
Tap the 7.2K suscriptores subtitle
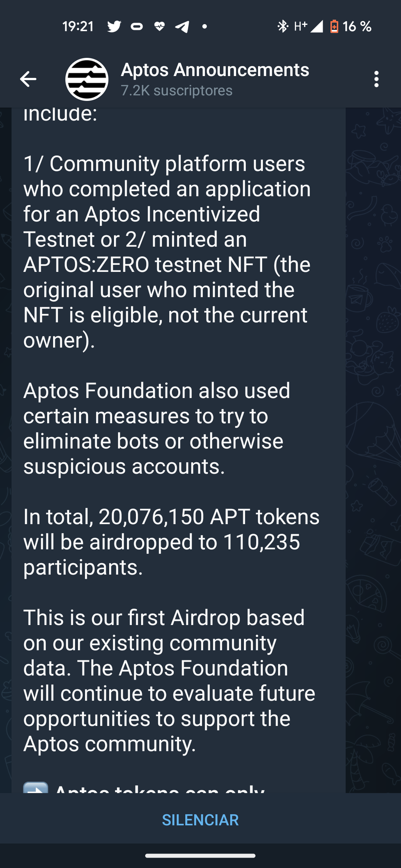click(176, 90)
